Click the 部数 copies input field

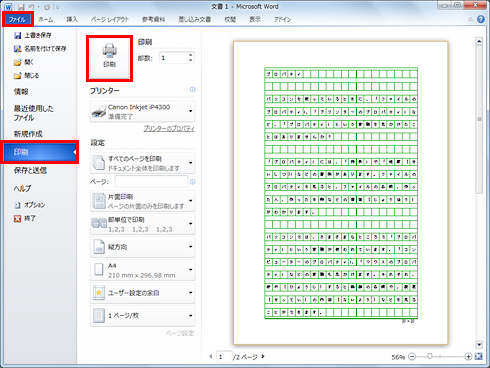tap(173, 58)
